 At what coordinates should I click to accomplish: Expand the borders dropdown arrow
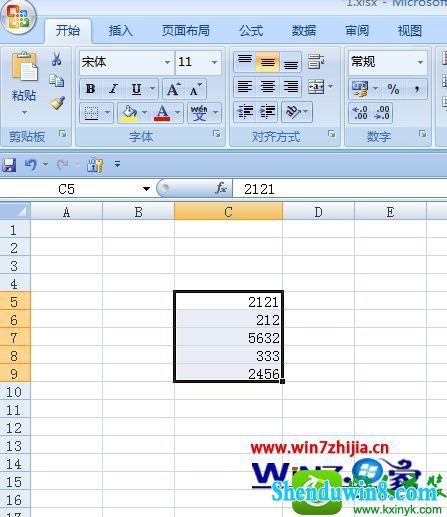point(107,113)
